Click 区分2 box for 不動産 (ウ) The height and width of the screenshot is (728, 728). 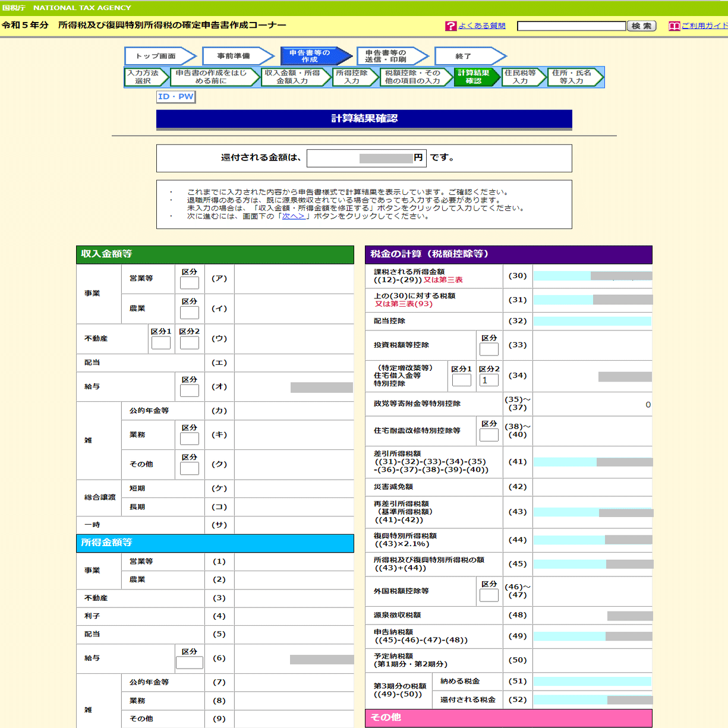(x=190, y=342)
